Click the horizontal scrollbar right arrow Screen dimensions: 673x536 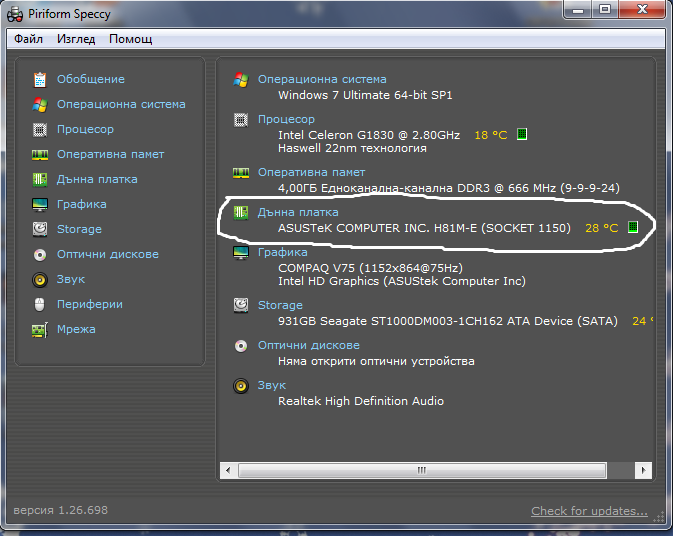[x=643, y=470]
